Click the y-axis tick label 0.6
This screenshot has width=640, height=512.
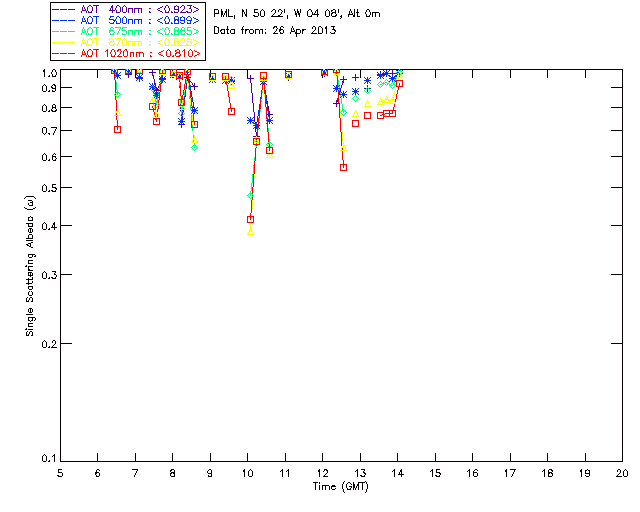click(x=49, y=157)
